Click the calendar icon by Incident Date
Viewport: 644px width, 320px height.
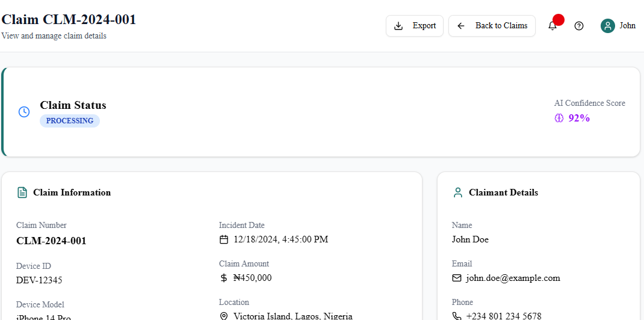[x=224, y=239]
